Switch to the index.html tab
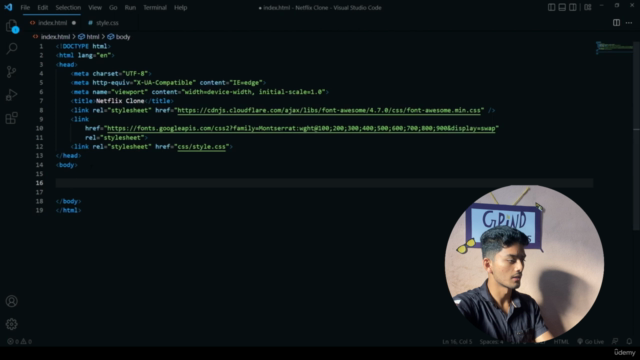Screen dimensions: 640x360 pos(52,23)
